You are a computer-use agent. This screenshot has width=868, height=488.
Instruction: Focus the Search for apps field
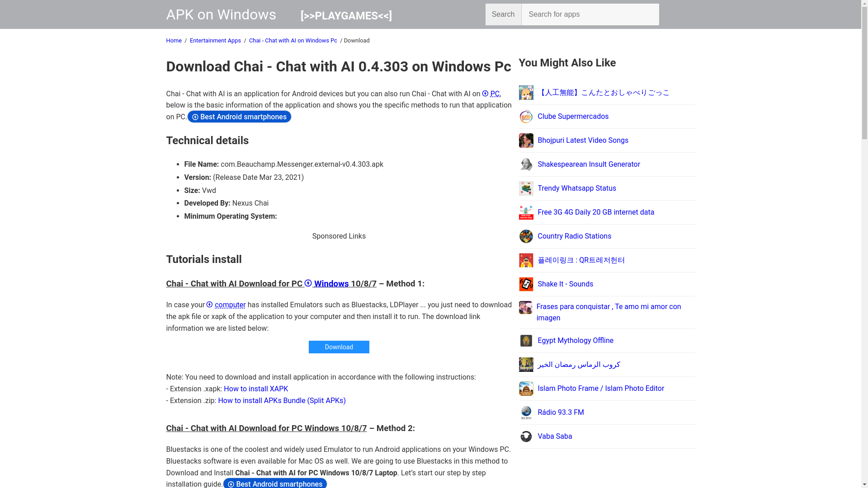pyautogui.click(x=590, y=14)
